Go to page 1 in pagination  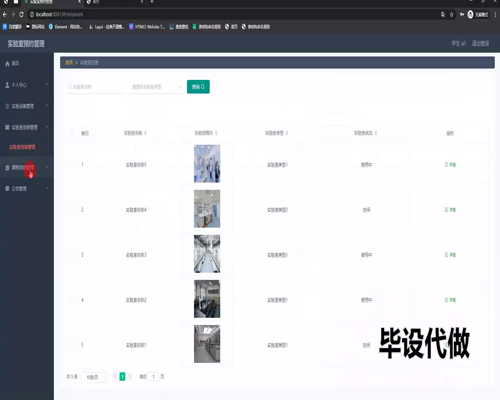(x=122, y=377)
